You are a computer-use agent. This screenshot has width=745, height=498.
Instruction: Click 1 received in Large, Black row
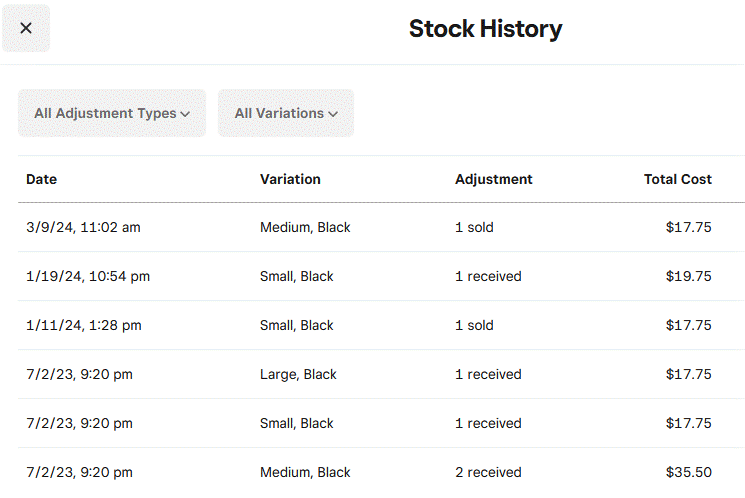488,374
